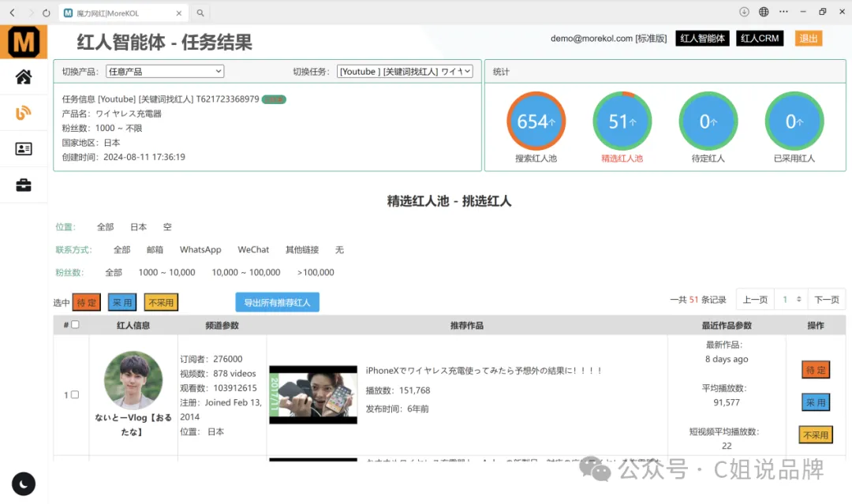Filter contact method by 无
The height and width of the screenshot is (504, 852).
point(339,250)
